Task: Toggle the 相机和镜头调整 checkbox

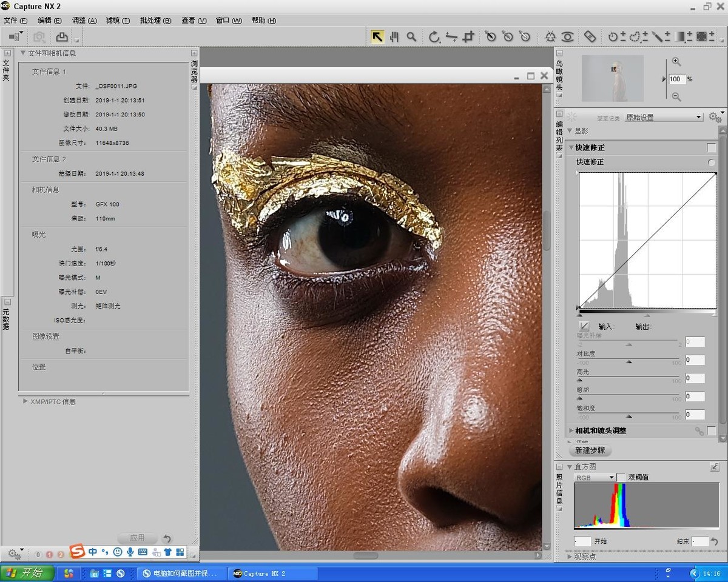Action: [x=711, y=430]
